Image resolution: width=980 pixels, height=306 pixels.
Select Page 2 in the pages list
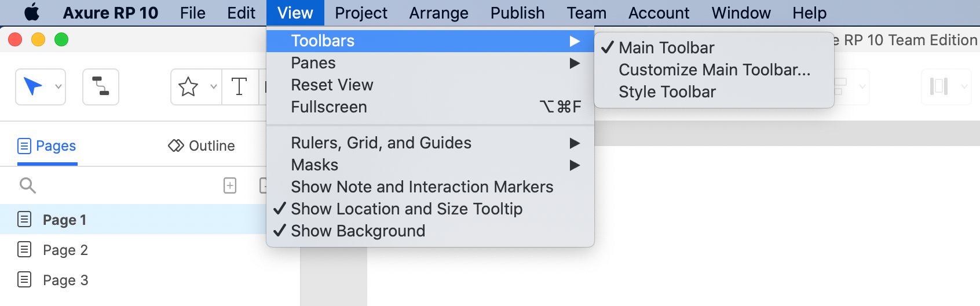click(65, 250)
